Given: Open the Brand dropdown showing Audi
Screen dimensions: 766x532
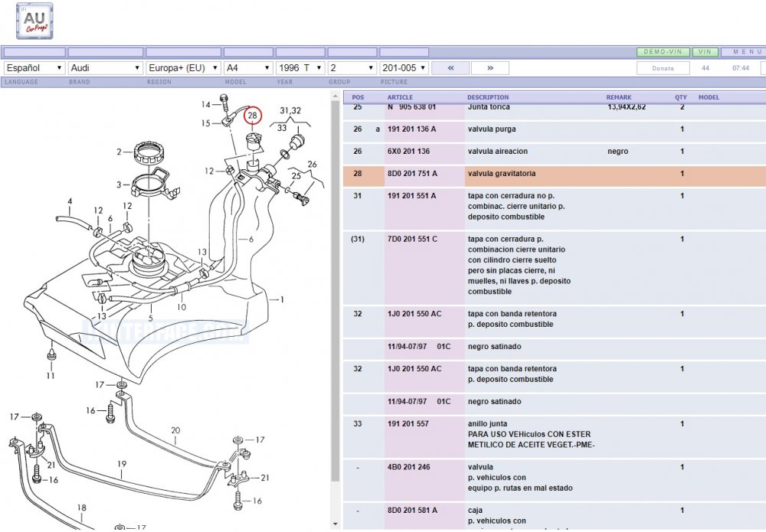Looking at the screenshot, I should tap(106, 68).
